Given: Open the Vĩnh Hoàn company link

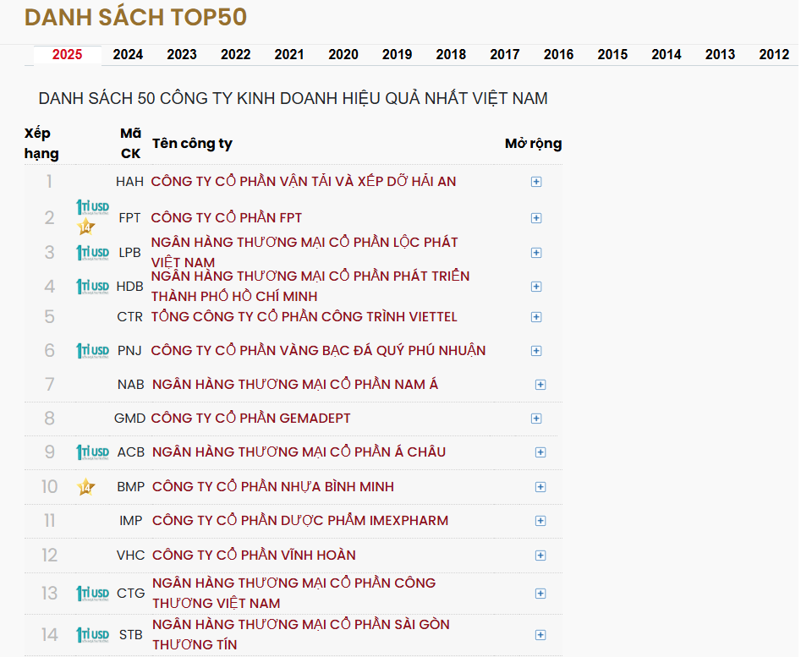Looking at the screenshot, I should click(x=254, y=555).
